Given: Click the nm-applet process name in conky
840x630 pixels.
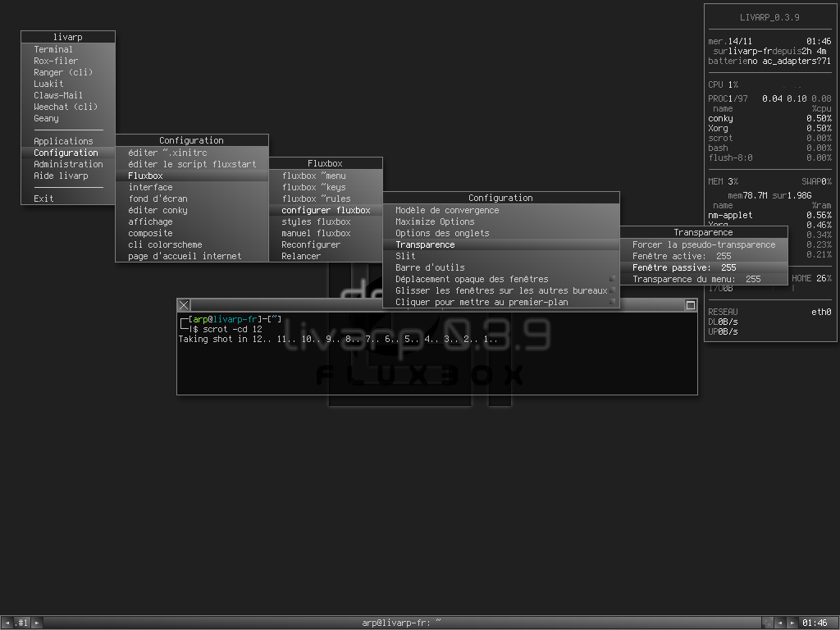Looking at the screenshot, I should pyautogui.click(x=730, y=215).
